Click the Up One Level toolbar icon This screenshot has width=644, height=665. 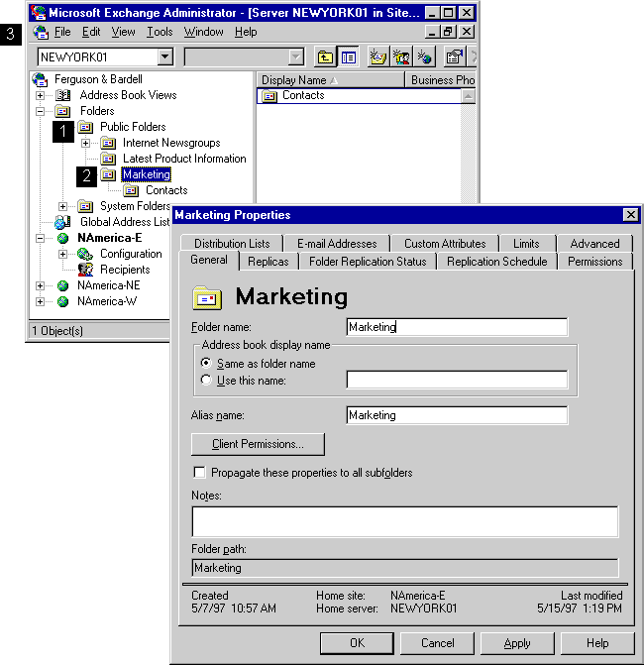[325, 56]
